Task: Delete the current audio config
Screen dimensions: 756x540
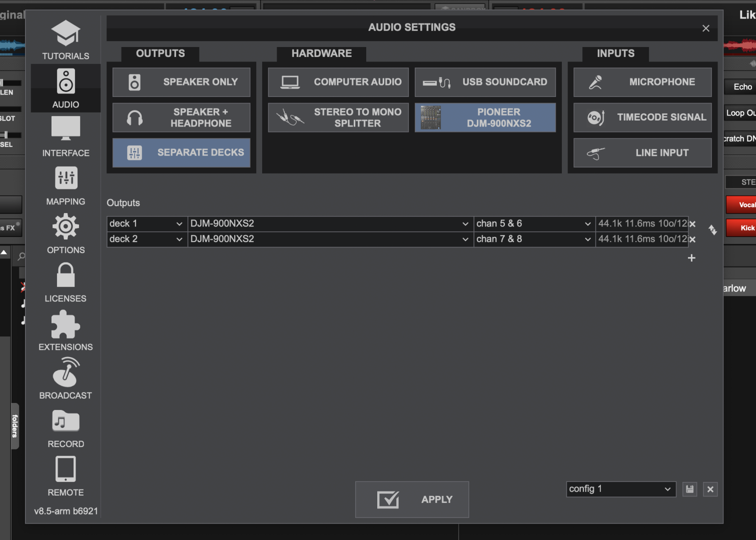Action: [x=710, y=489]
